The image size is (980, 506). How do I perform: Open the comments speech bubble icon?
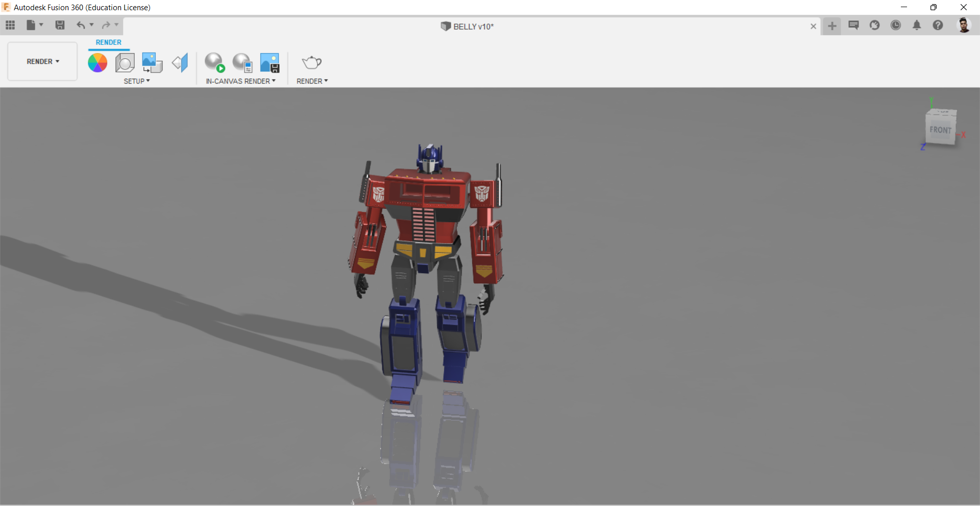tap(853, 25)
